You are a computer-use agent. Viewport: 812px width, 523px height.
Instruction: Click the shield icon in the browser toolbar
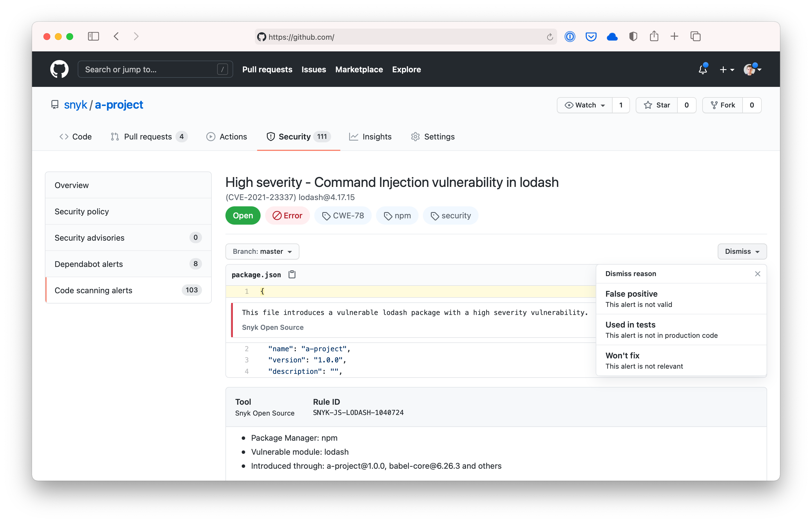pyautogui.click(x=633, y=36)
